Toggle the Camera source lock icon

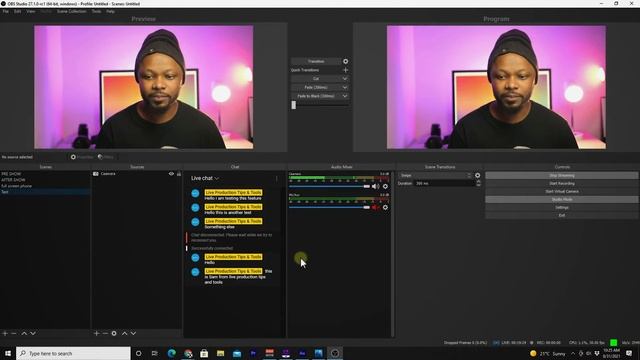(x=179, y=174)
